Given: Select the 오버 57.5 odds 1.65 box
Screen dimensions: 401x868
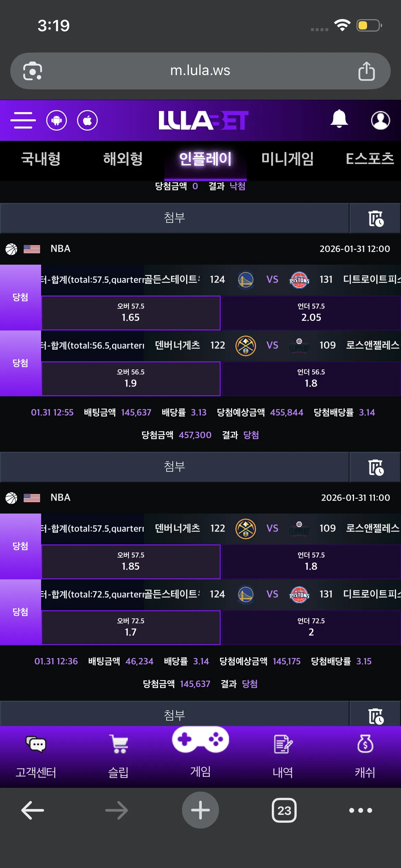Looking at the screenshot, I should (131, 313).
